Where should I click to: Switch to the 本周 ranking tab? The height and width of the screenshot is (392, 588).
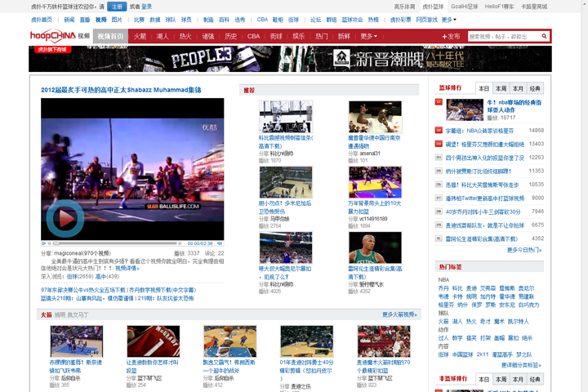pos(501,88)
